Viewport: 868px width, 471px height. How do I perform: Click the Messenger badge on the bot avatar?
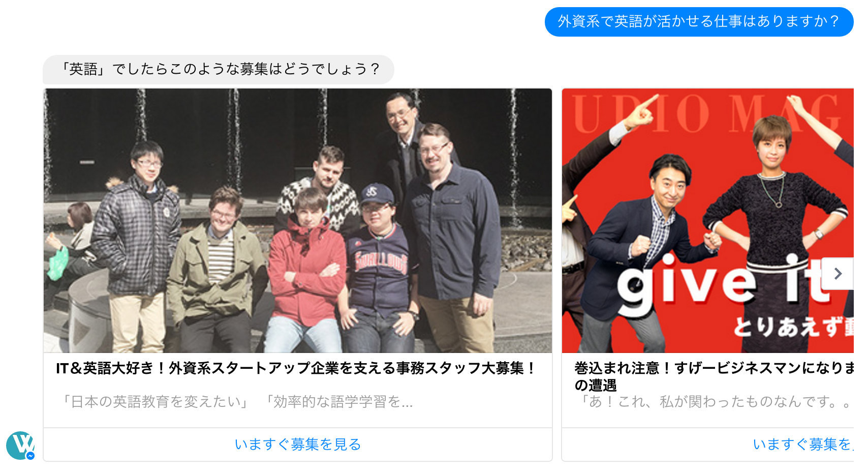(30, 456)
